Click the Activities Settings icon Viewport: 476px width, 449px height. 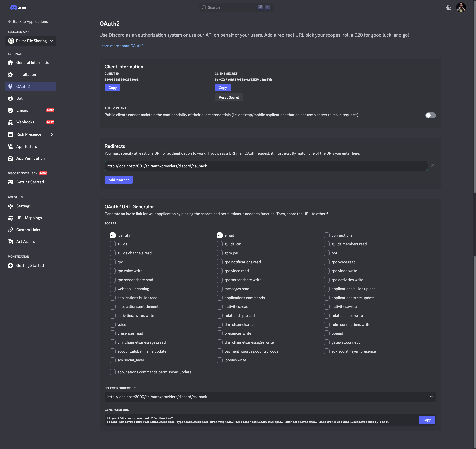pyautogui.click(x=10, y=206)
